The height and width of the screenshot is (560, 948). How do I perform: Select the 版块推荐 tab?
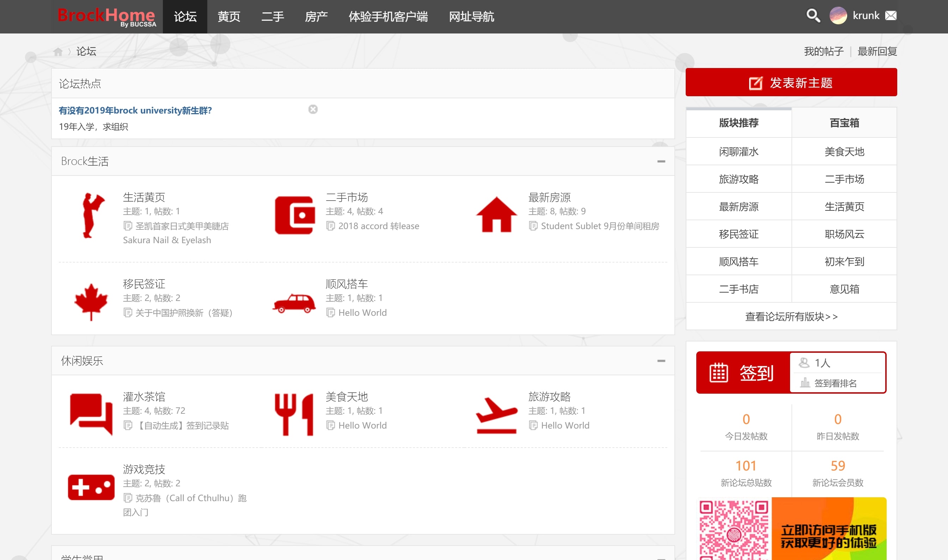(x=739, y=123)
